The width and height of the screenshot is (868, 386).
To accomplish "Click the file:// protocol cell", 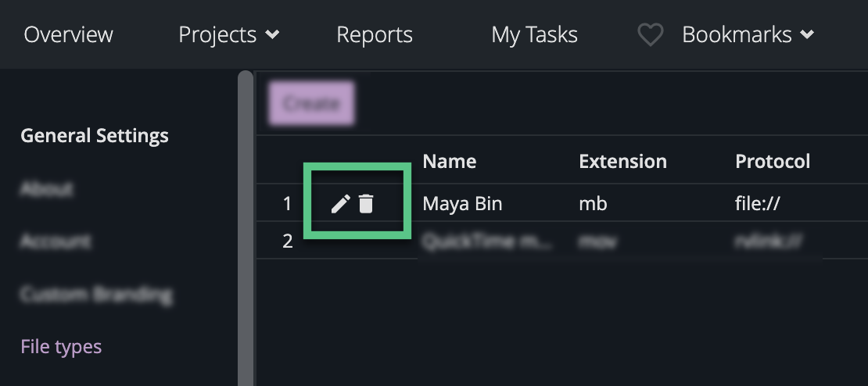I will pos(759,204).
